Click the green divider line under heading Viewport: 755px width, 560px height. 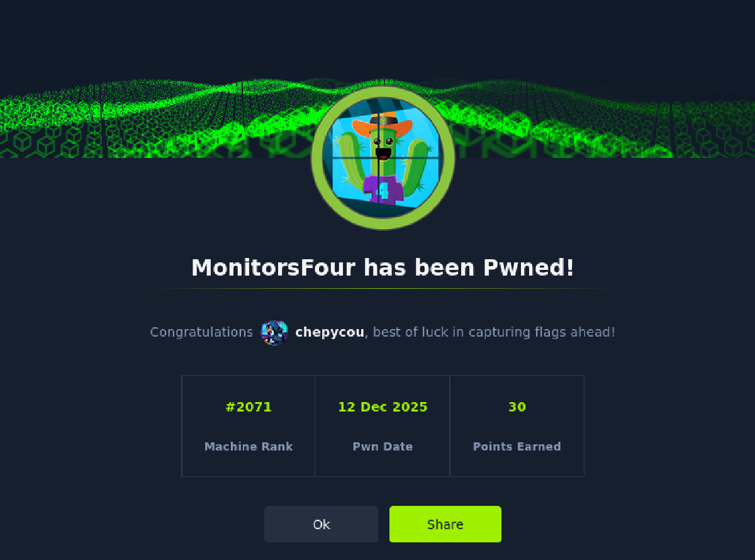[383, 289]
